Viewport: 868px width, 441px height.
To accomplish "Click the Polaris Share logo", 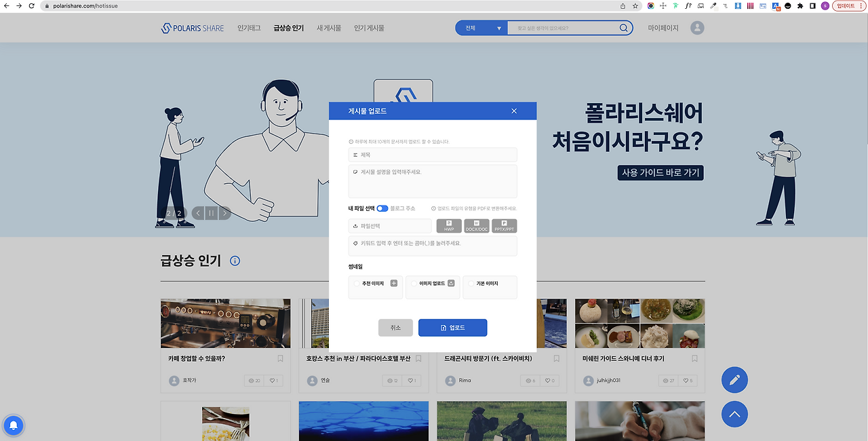I will (192, 27).
